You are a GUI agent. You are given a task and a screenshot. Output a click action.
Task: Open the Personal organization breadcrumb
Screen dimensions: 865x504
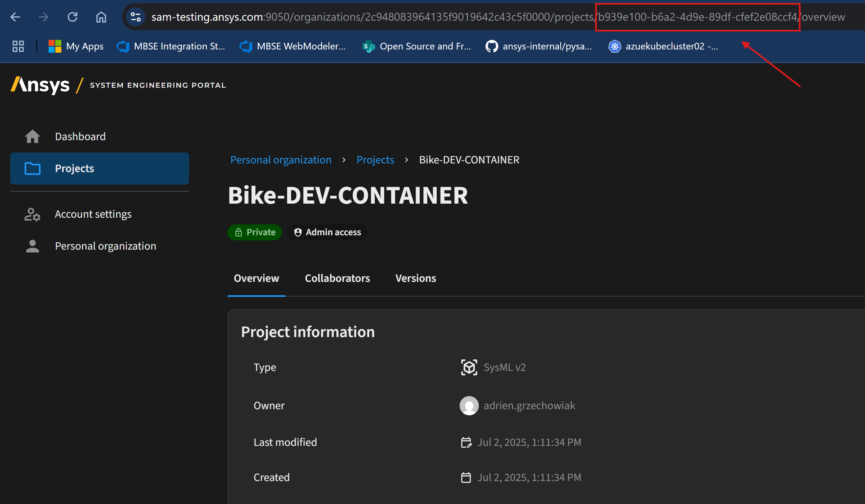281,160
